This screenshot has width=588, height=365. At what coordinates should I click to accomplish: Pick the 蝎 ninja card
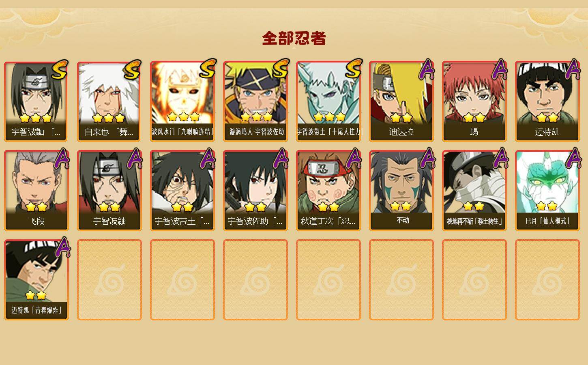(474, 101)
